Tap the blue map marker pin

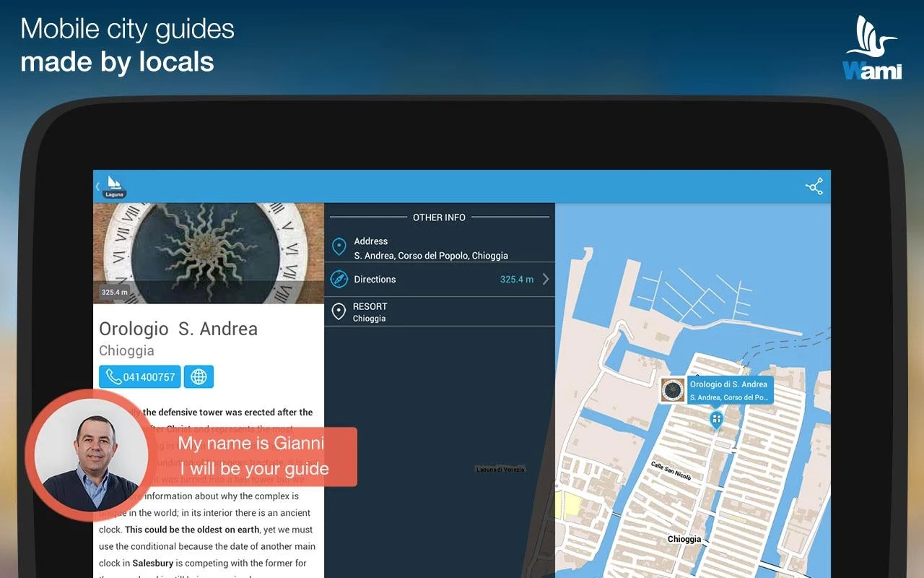[x=716, y=420]
